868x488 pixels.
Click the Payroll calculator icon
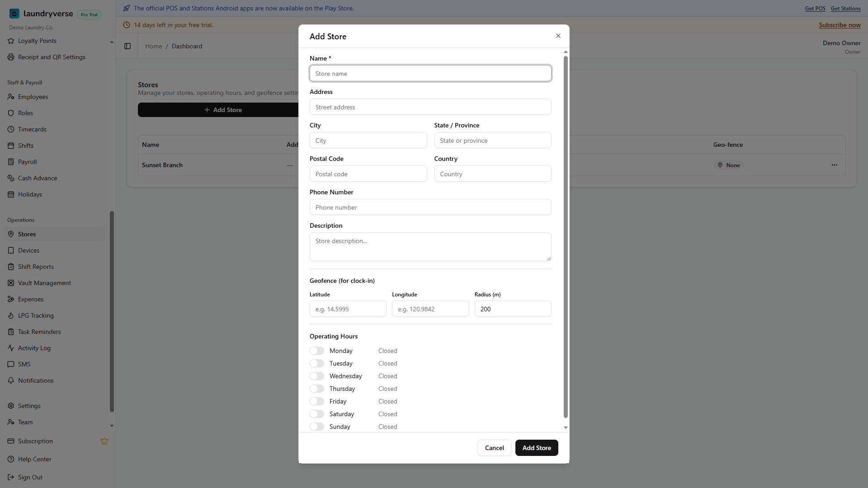pyautogui.click(x=11, y=162)
